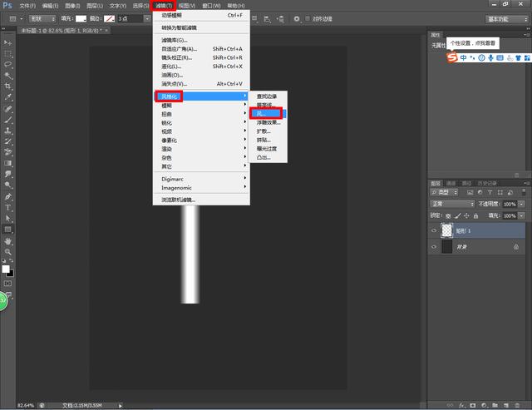The width and height of the screenshot is (532, 410).
Task: Select the Path Selection tool
Action: point(8,218)
